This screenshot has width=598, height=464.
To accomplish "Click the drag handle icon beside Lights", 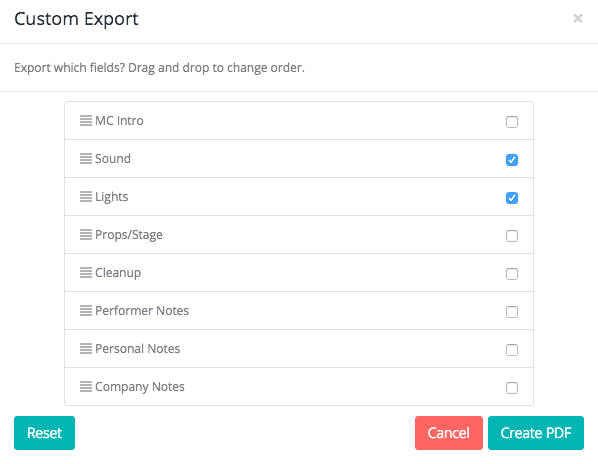I will (x=86, y=197).
